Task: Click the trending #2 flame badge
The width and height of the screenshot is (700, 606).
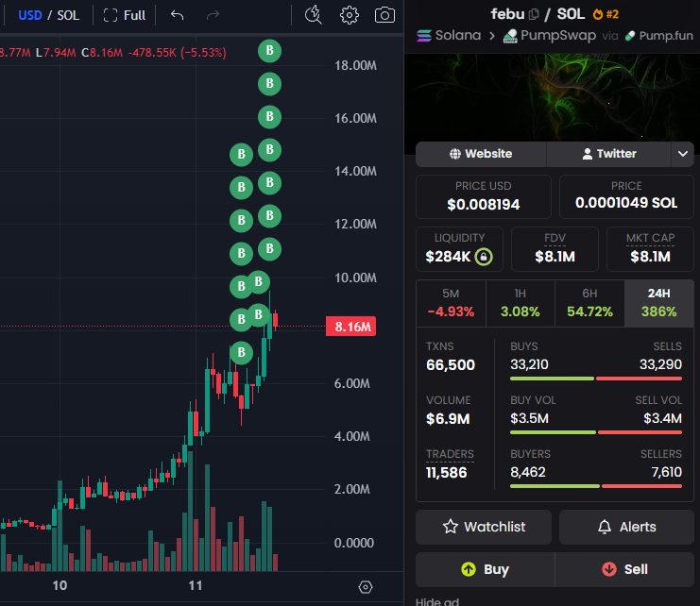Action: [x=606, y=14]
